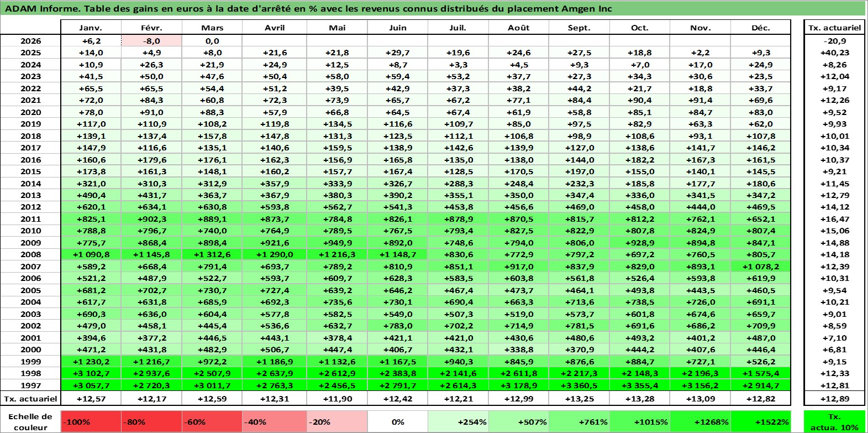Image resolution: width=868 pixels, height=433 pixels.
Task: Click the +949,9 cell for May 2009
Action: tap(337, 243)
